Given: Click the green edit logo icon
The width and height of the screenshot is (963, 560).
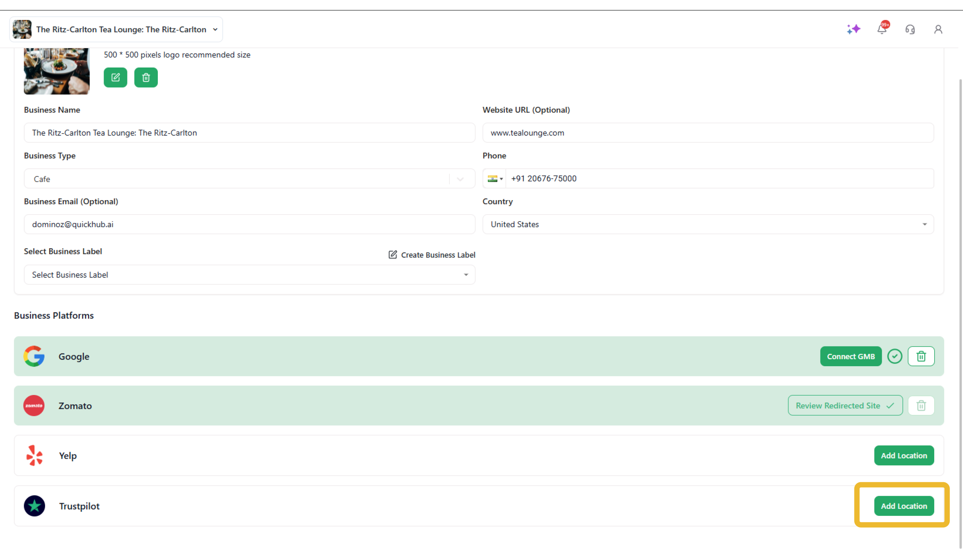Looking at the screenshot, I should pyautogui.click(x=115, y=78).
